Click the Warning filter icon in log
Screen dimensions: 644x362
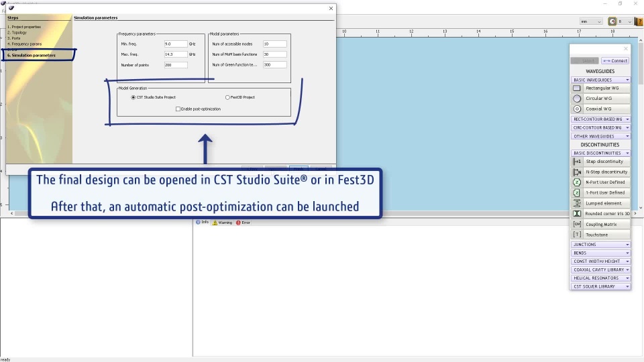215,223
